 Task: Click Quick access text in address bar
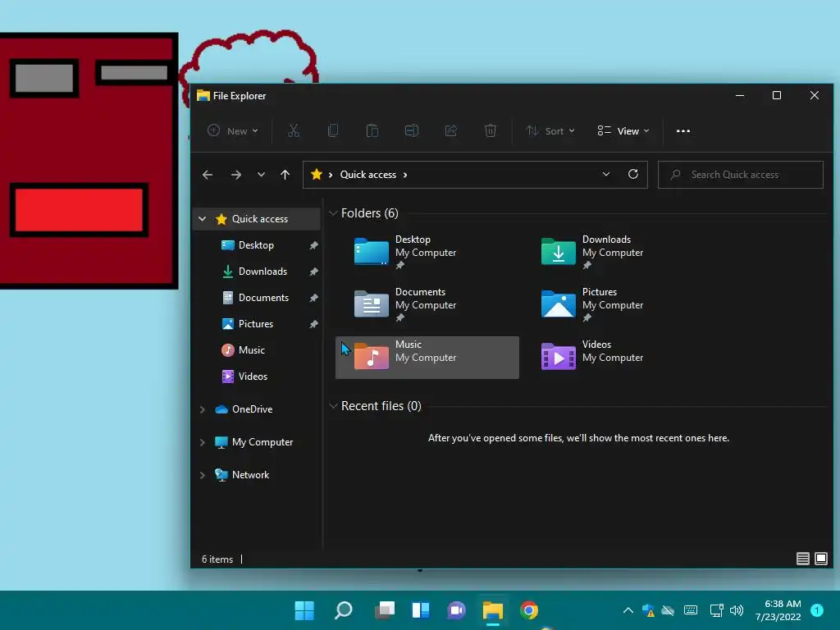[368, 175]
